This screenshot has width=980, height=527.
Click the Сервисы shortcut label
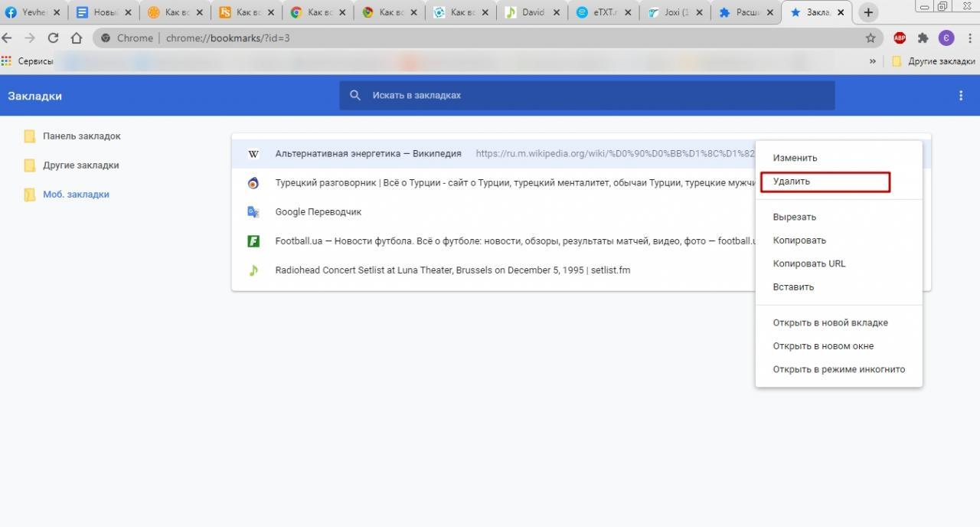[x=35, y=61]
